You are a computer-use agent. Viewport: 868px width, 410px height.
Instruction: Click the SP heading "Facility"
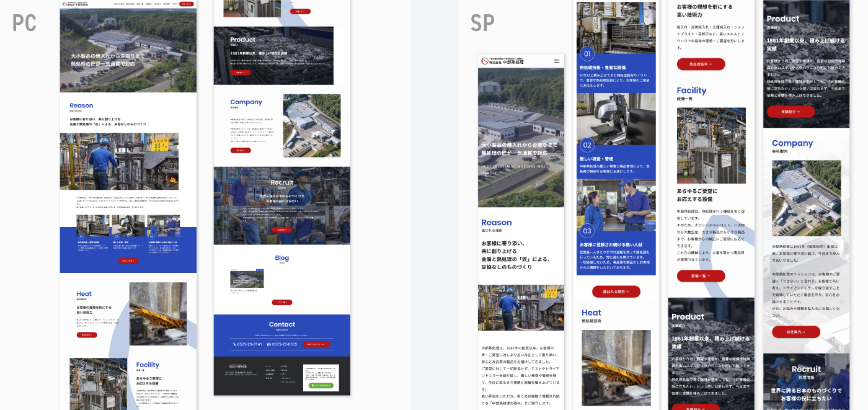click(691, 91)
